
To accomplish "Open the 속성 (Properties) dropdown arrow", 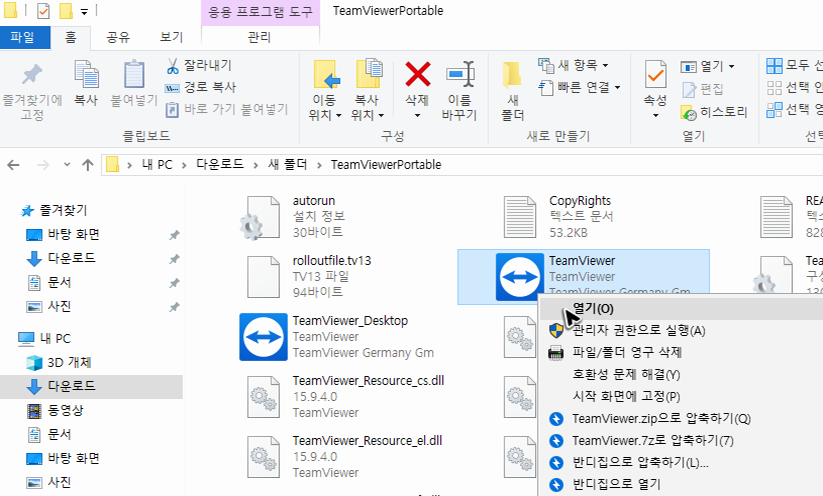I will (655, 115).
